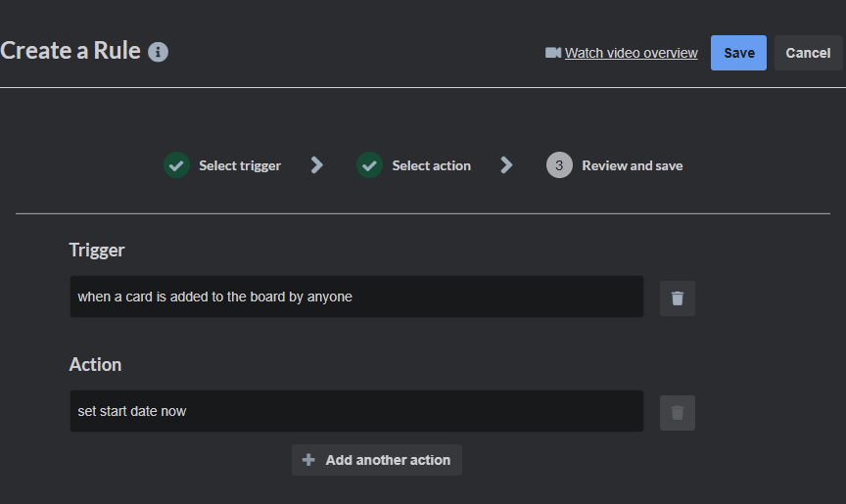This screenshot has height=504, width=846.
Task: Select the set start date now field
Action: tap(356, 411)
